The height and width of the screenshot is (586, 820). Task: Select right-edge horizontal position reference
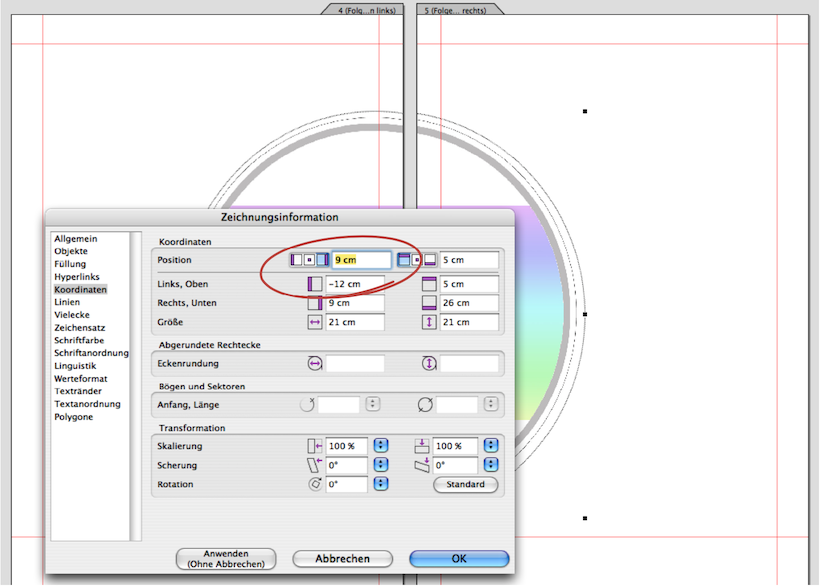[x=322, y=260]
